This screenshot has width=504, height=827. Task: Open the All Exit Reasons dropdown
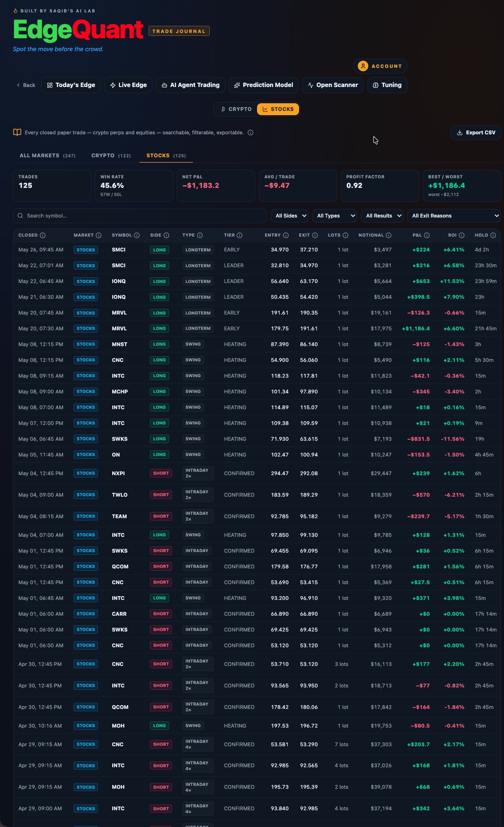[454, 216]
